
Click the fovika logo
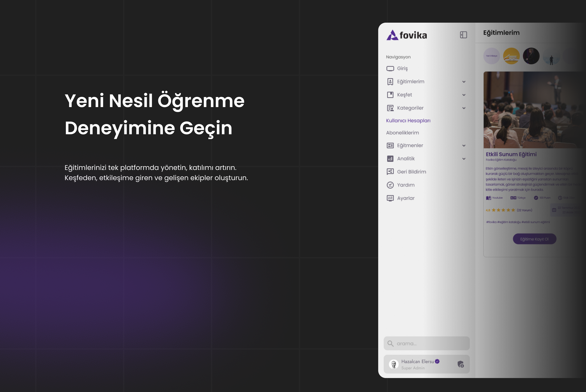click(407, 35)
